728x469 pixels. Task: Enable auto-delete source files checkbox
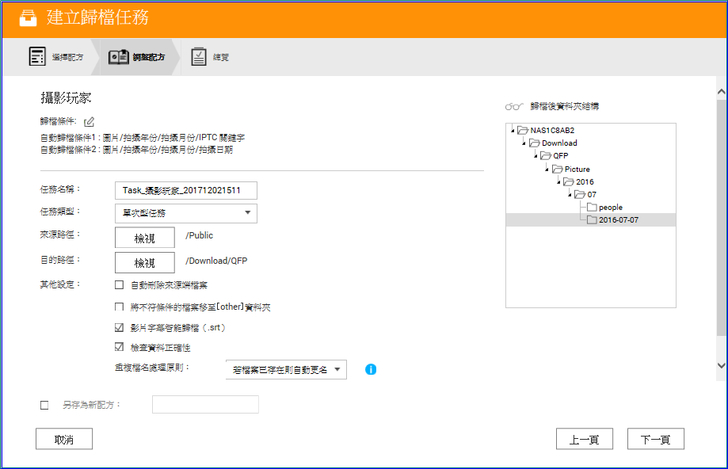pos(119,285)
